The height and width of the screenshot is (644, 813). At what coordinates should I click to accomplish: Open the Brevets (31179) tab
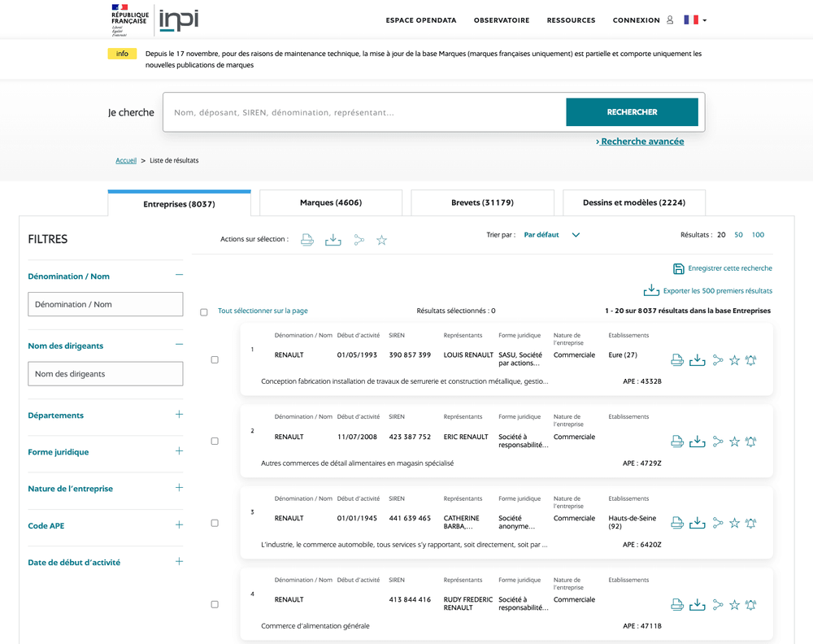(x=482, y=202)
